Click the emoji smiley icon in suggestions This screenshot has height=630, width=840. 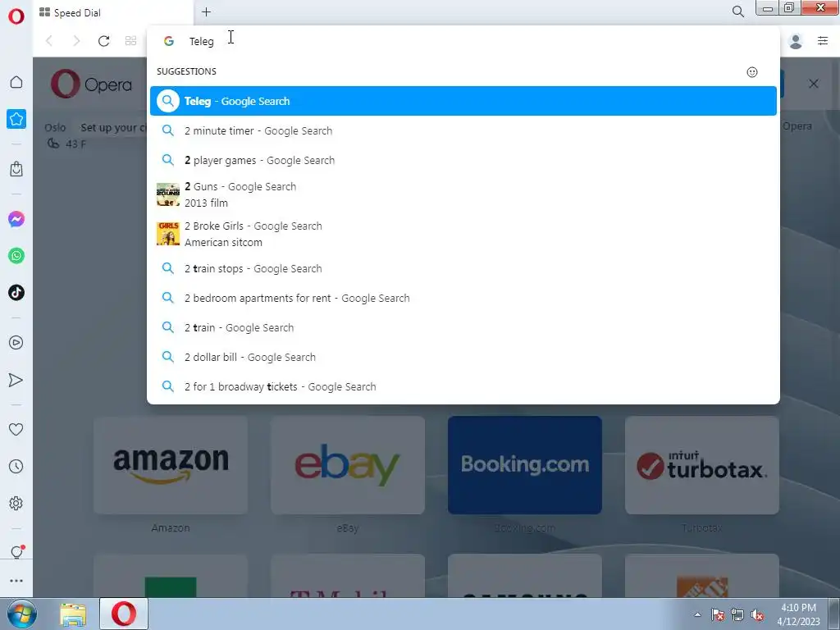752,72
